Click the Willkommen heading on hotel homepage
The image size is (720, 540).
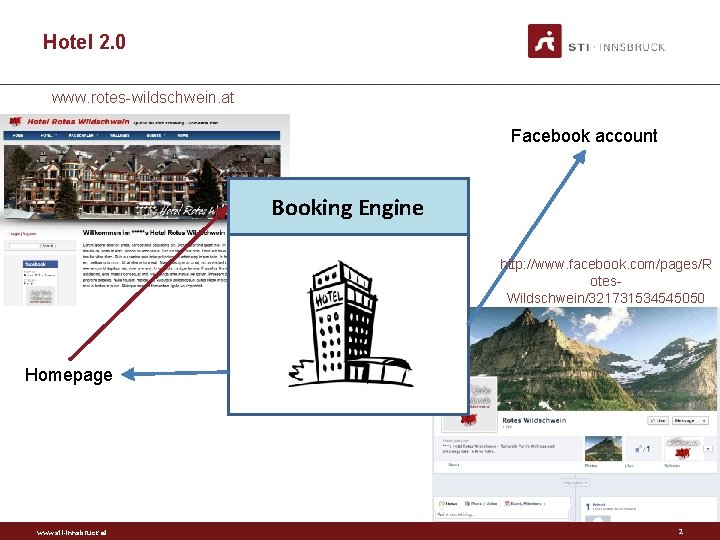(x=154, y=233)
